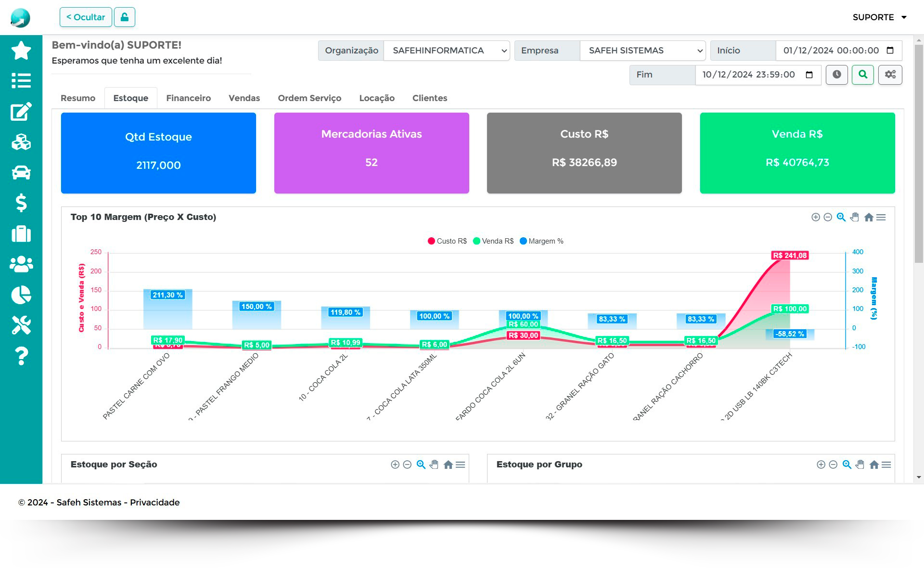Click the clock period button
The image size is (924, 568).
point(837,75)
